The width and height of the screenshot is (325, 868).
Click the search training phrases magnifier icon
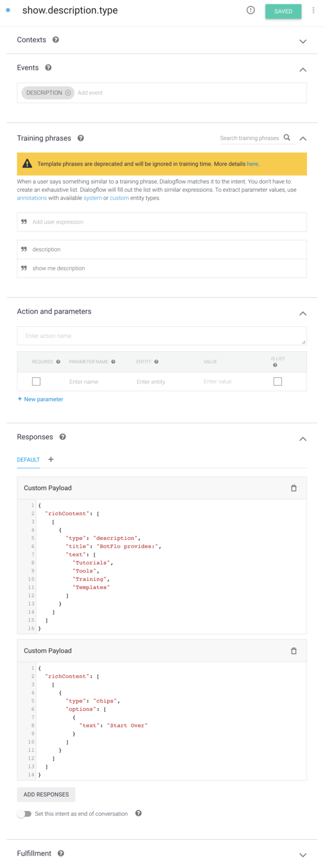click(x=287, y=138)
